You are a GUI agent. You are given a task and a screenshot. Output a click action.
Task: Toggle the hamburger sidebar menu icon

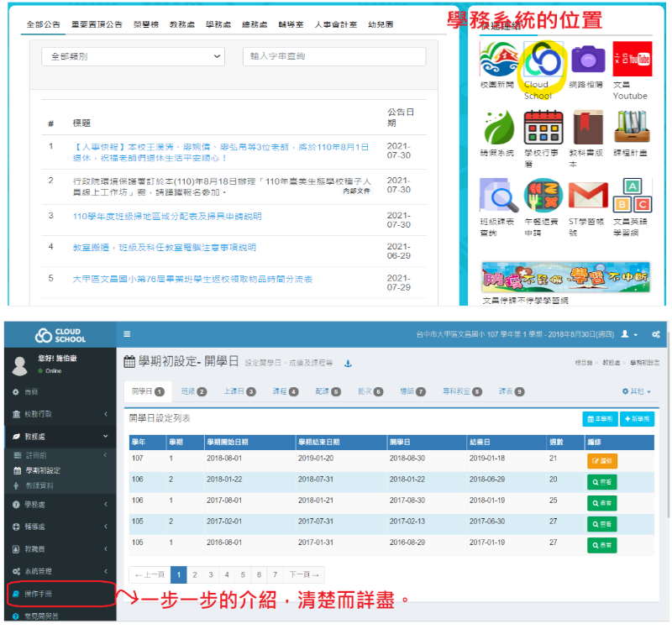[x=127, y=334]
